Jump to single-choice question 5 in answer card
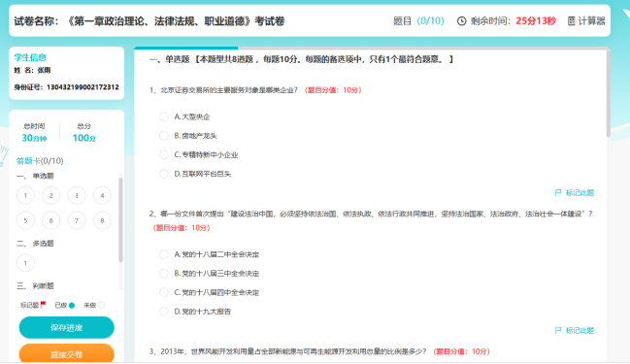The width and height of the screenshot is (630, 364). [25, 220]
